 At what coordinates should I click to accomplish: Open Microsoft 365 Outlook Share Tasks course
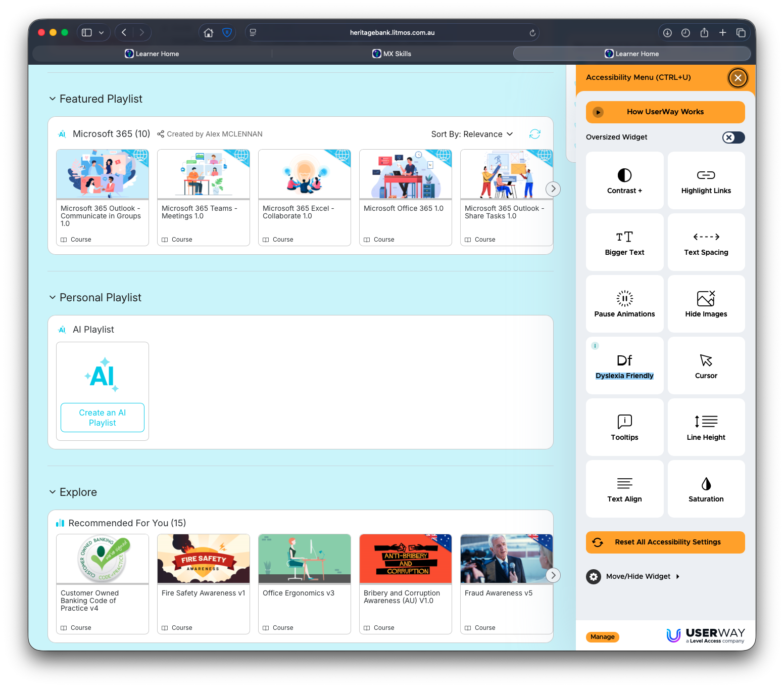coord(507,198)
